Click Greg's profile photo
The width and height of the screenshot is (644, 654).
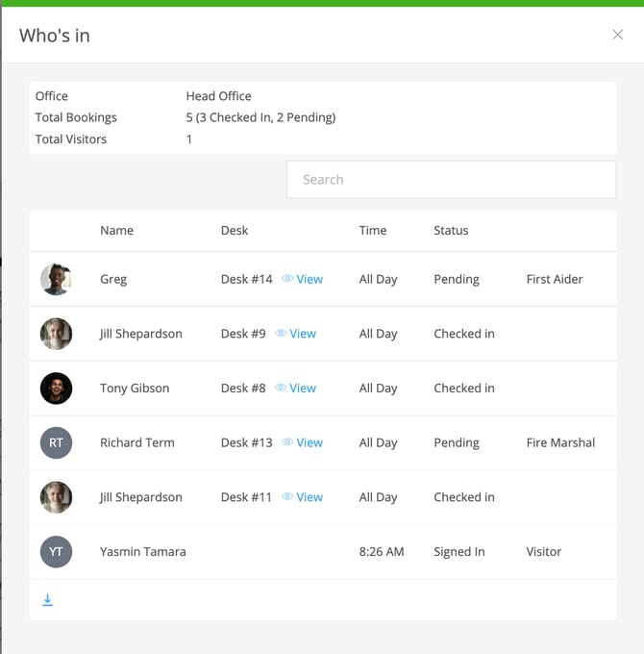[x=56, y=280]
